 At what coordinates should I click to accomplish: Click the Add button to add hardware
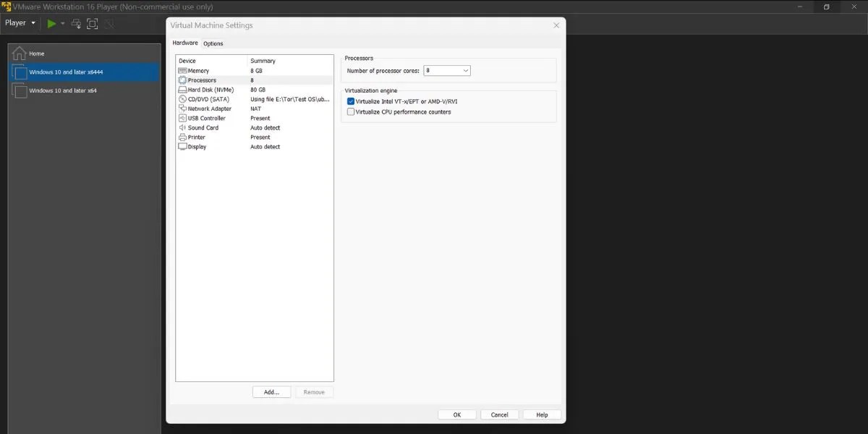click(x=271, y=391)
